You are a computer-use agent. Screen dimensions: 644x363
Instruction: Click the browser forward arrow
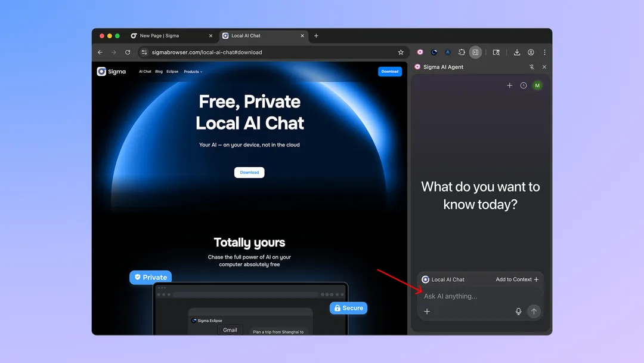[x=114, y=52]
